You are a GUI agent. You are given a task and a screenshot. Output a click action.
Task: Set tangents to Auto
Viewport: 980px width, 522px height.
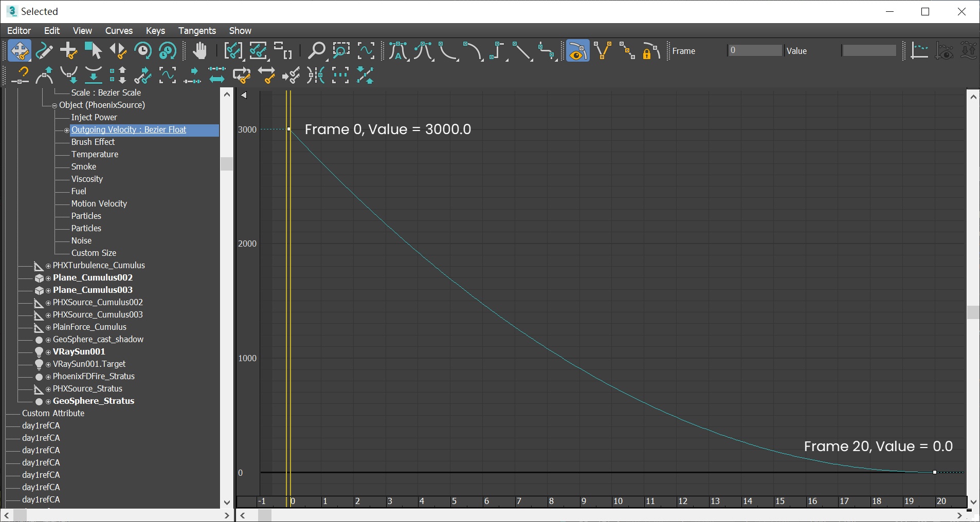pyautogui.click(x=398, y=51)
